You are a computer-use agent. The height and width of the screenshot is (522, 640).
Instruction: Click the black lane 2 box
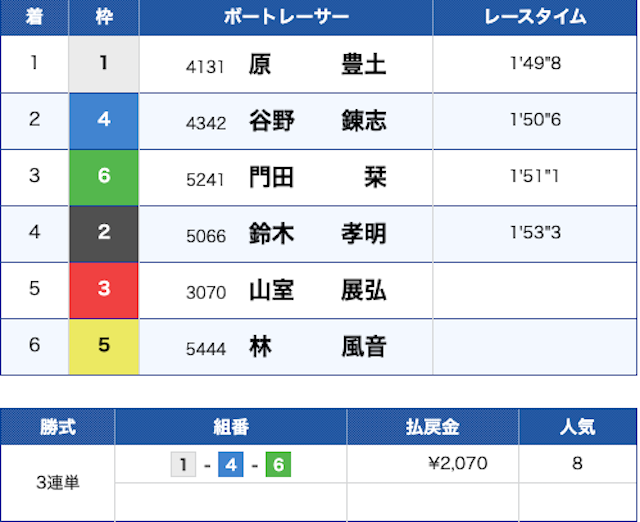104,233
